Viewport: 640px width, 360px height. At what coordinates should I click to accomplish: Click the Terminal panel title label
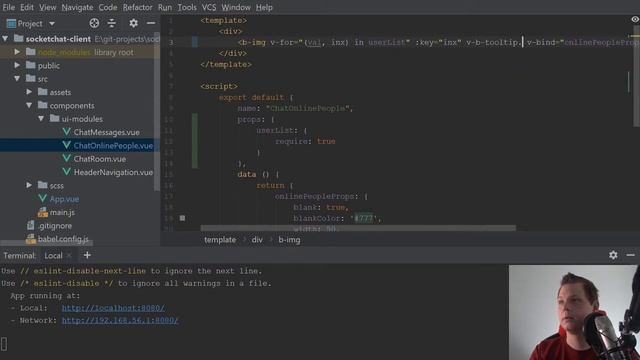click(x=20, y=256)
